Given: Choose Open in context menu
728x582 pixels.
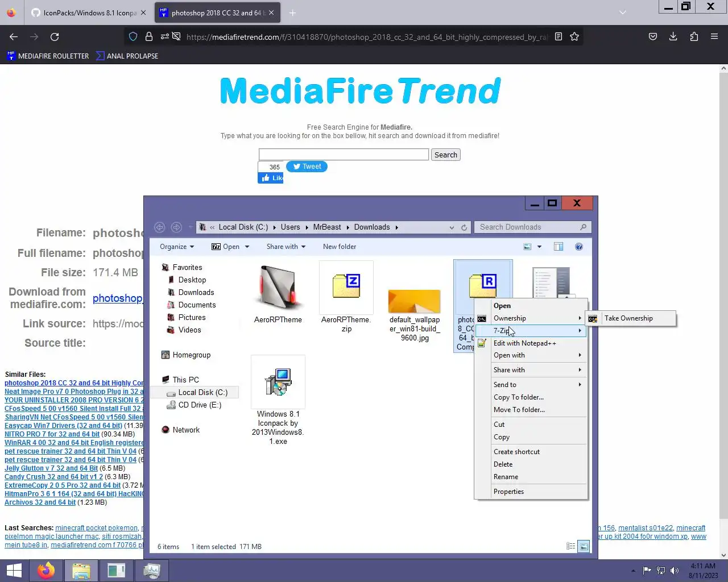Looking at the screenshot, I should pyautogui.click(x=502, y=306).
